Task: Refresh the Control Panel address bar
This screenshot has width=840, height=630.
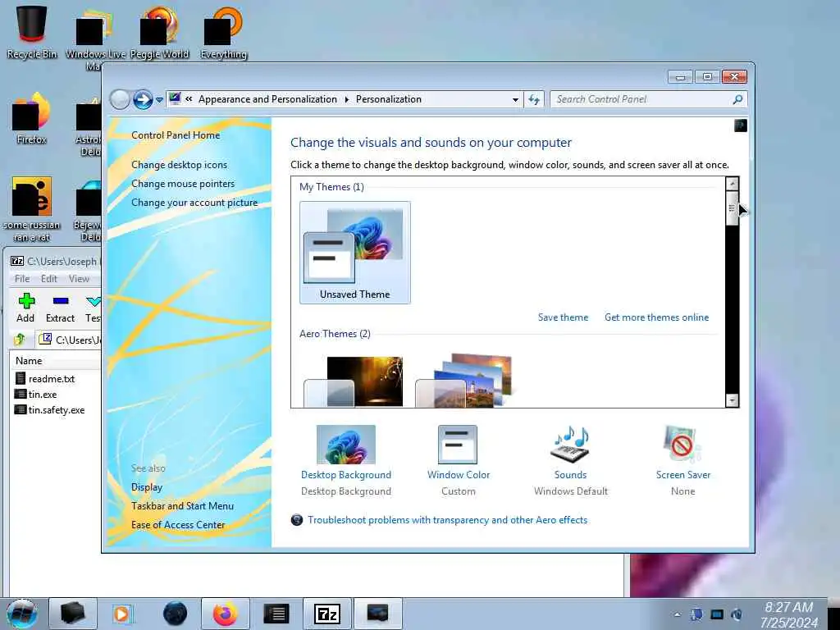Action: pos(534,99)
